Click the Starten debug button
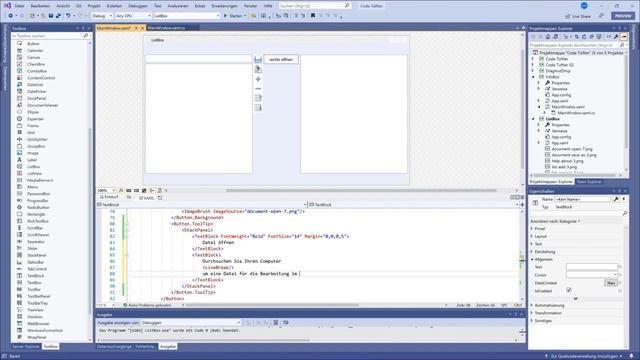 (234, 16)
